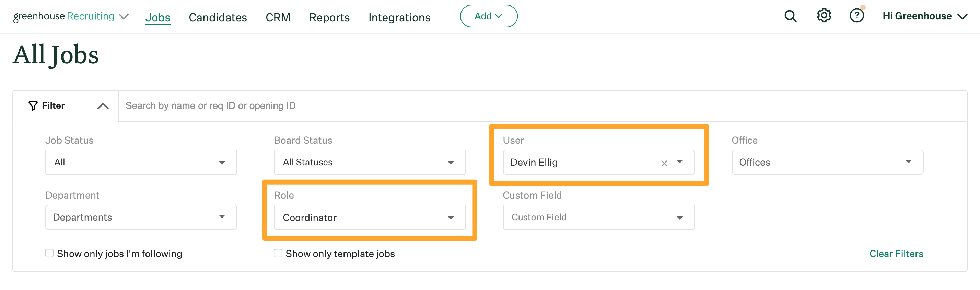Image resolution: width=980 pixels, height=290 pixels.
Task: Go to the Integrations tab
Action: click(399, 17)
